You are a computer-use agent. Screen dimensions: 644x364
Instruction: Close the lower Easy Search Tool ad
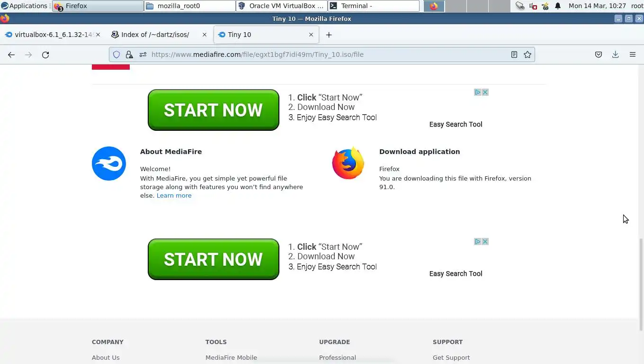click(x=485, y=242)
